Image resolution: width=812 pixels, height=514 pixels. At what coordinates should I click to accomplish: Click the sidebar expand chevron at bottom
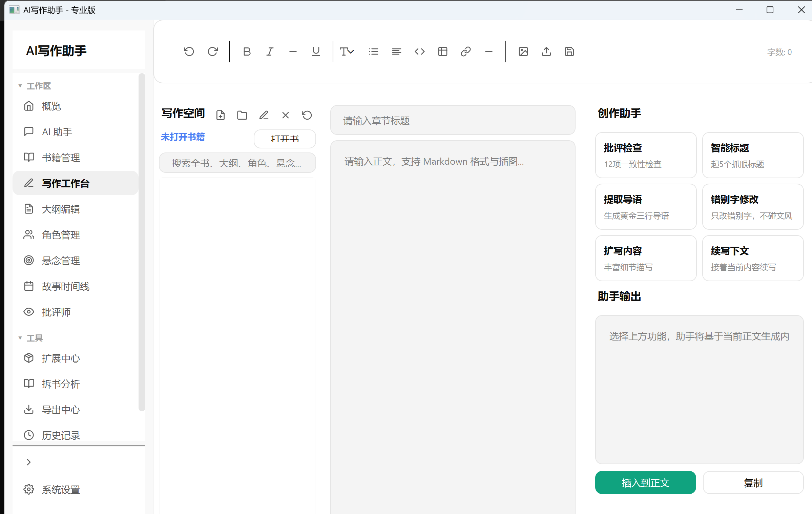(29, 462)
